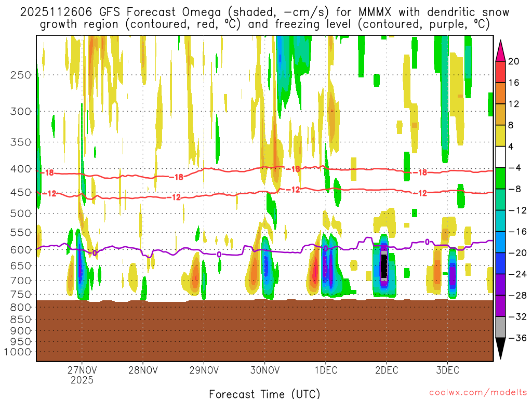Click the chart title mentioning GFS Forecast Omega

tap(264, 18)
